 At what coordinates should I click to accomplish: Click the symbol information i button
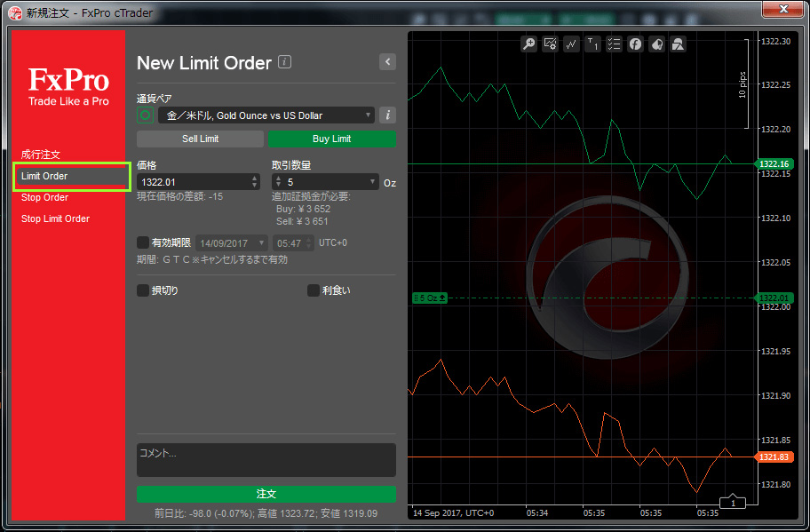click(387, 115)
